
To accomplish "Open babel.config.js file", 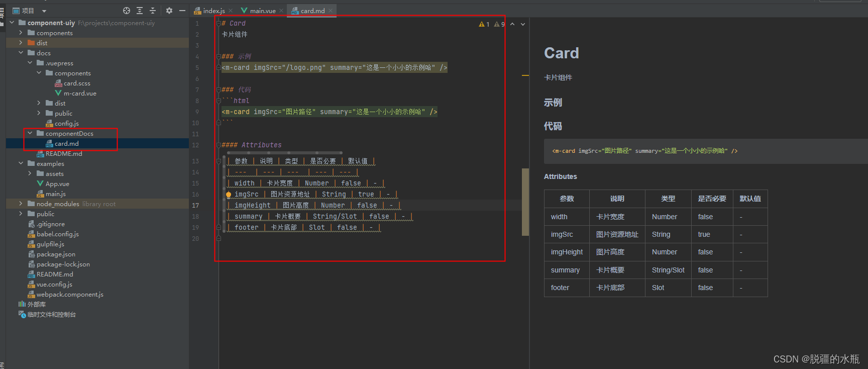I will point(57,234).
